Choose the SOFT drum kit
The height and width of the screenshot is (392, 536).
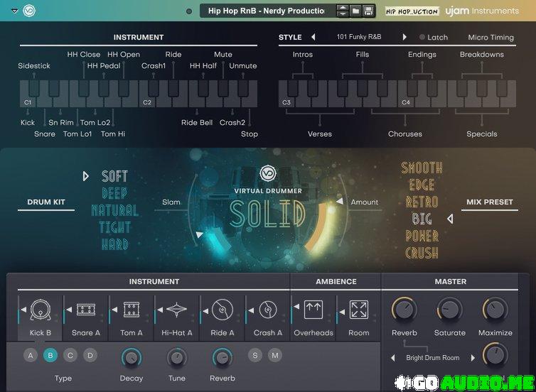point(114,176)
